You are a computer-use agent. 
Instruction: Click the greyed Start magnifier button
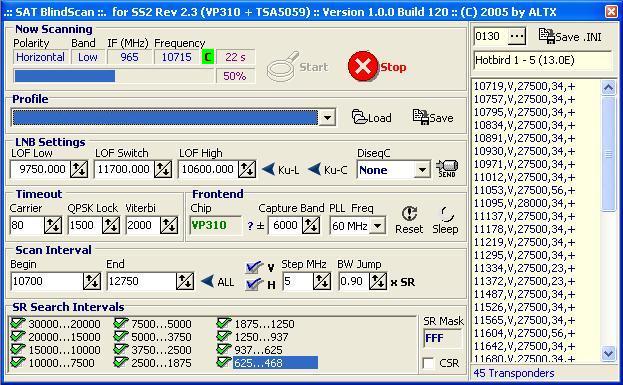point(298,66)
